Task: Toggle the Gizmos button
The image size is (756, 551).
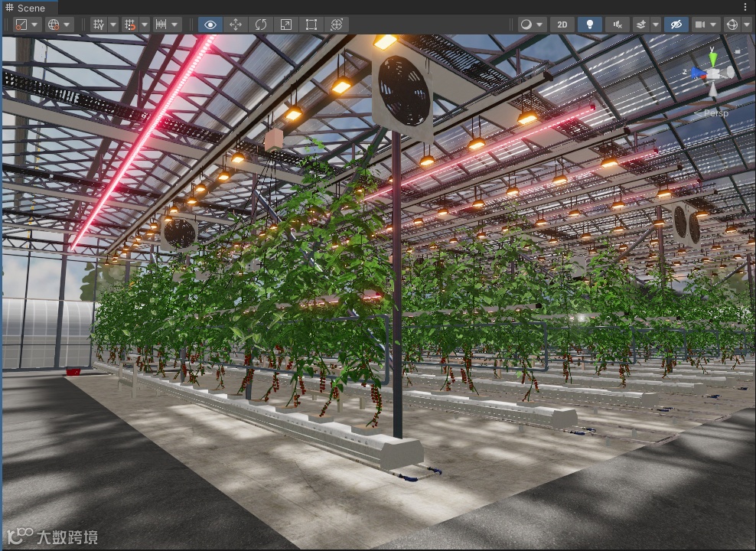Action: tap(732, 24)
